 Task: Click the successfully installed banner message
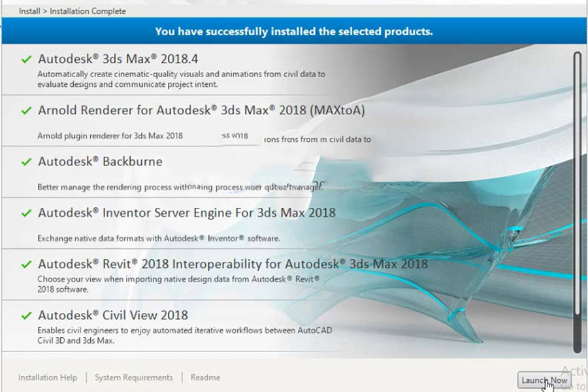click(x=293, y=31)
